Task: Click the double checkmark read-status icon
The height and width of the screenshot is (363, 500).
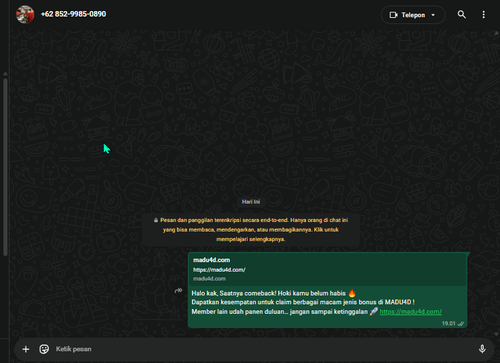Action: pyautogui.click(x=461, y=324)
